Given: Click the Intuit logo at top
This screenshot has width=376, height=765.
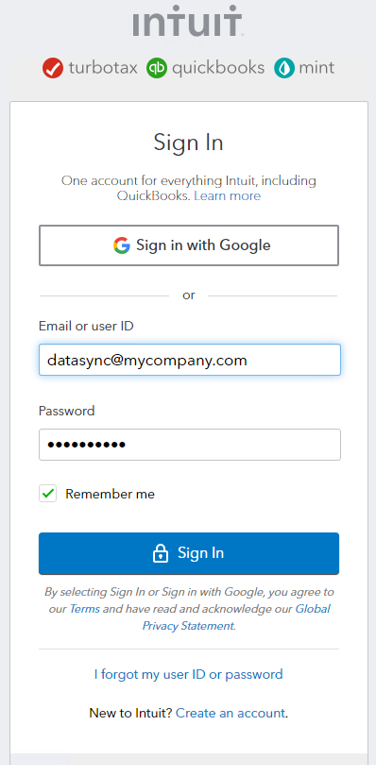Looking at the screenshot, I should [188, 21].
